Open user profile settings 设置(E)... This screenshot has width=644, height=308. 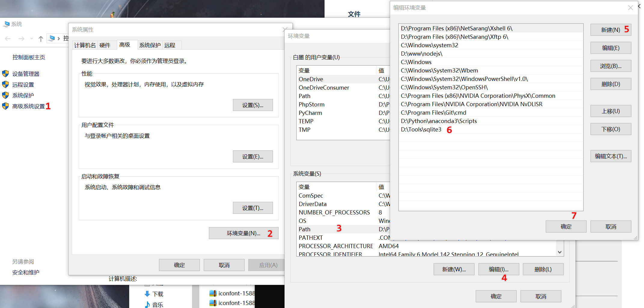(x=253, y=156)
